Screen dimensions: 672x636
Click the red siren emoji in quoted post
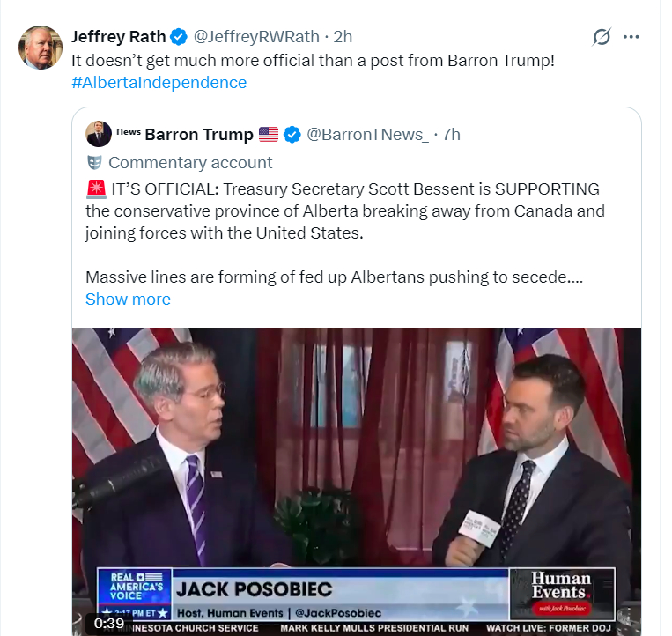tap(95, 189)
